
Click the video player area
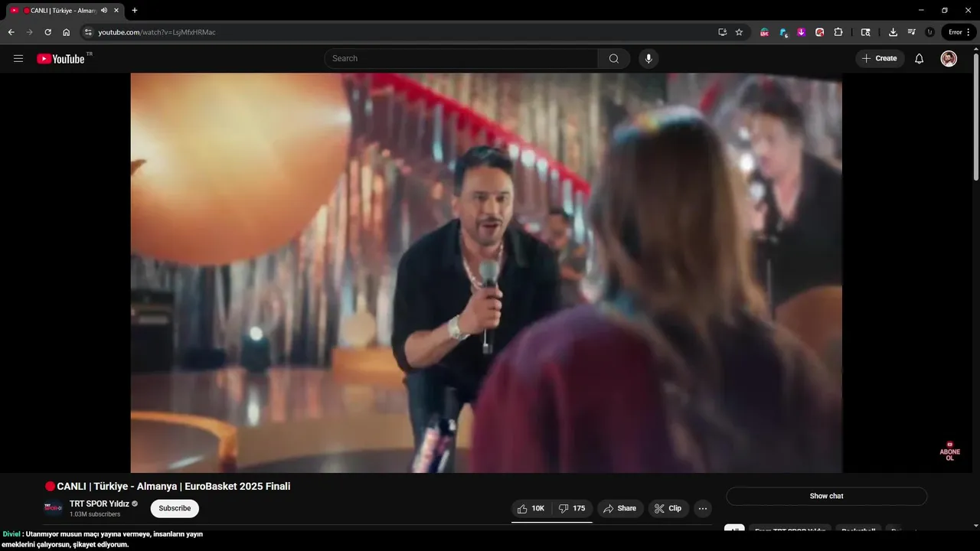point(486,272)
